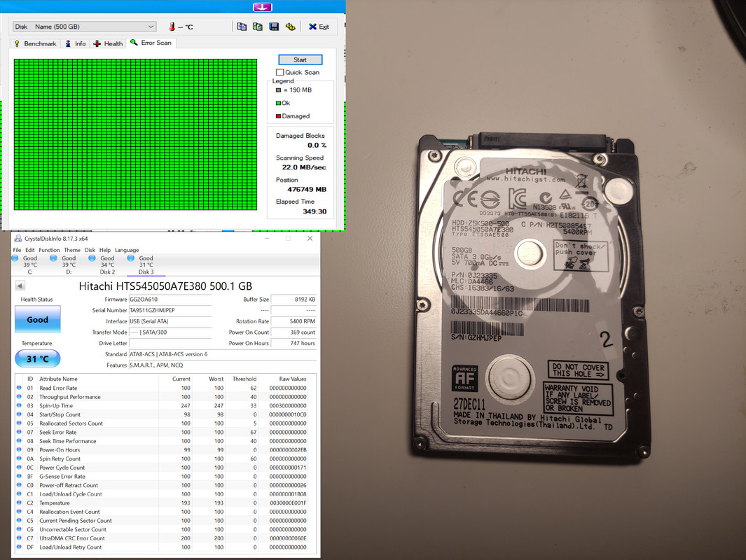746x560 pixels.
Task: Click the status circle for Start/Stop Count
Action: (19, 414)
